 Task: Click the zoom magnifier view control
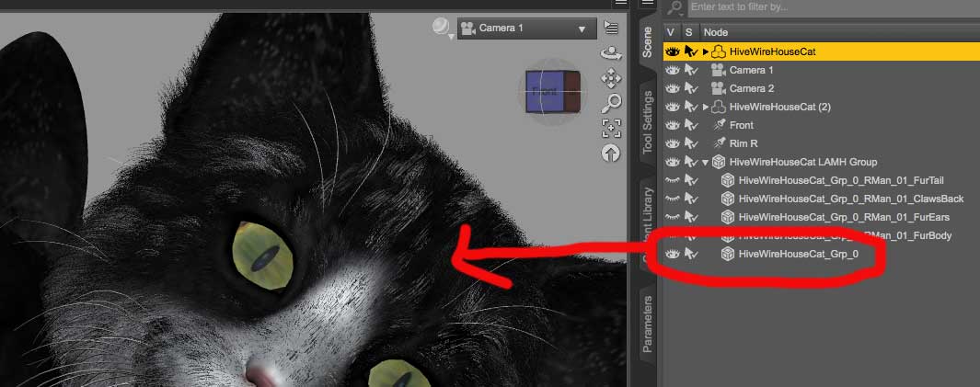(x=610, y=103)
